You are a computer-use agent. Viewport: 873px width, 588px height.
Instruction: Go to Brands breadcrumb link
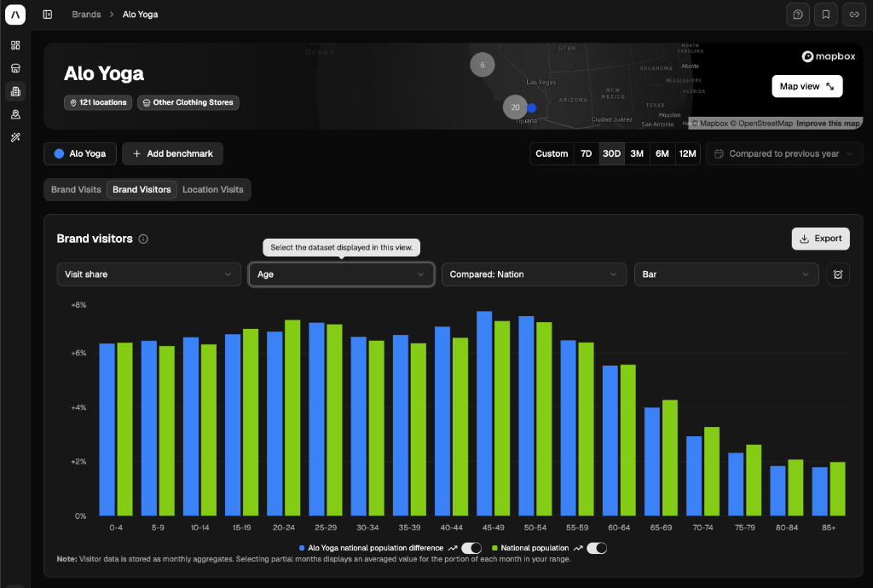click(86, 14)
